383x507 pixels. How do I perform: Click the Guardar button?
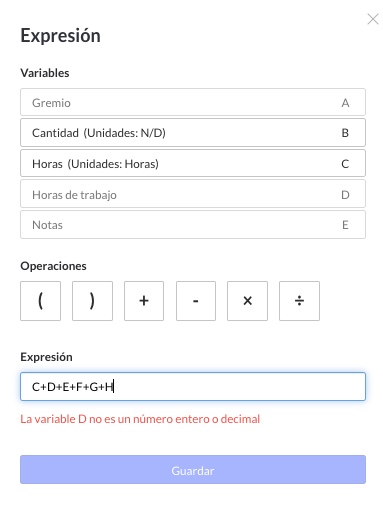193,470
